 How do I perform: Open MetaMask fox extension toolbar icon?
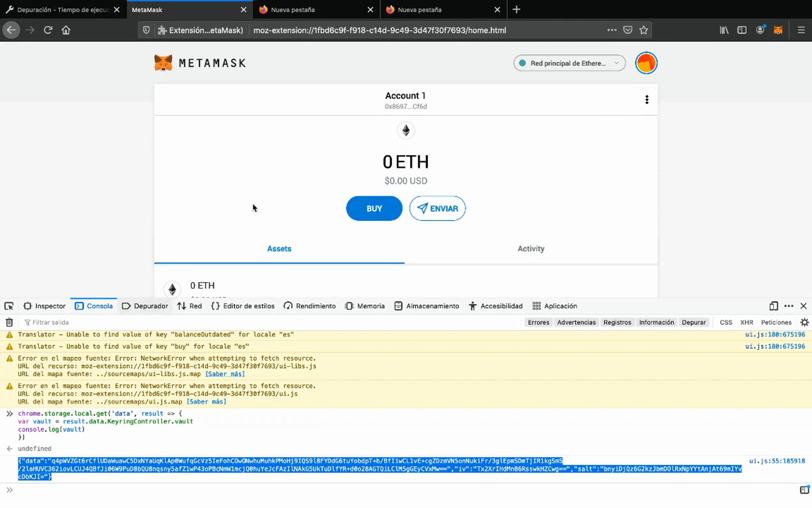(x=778, y=30)
